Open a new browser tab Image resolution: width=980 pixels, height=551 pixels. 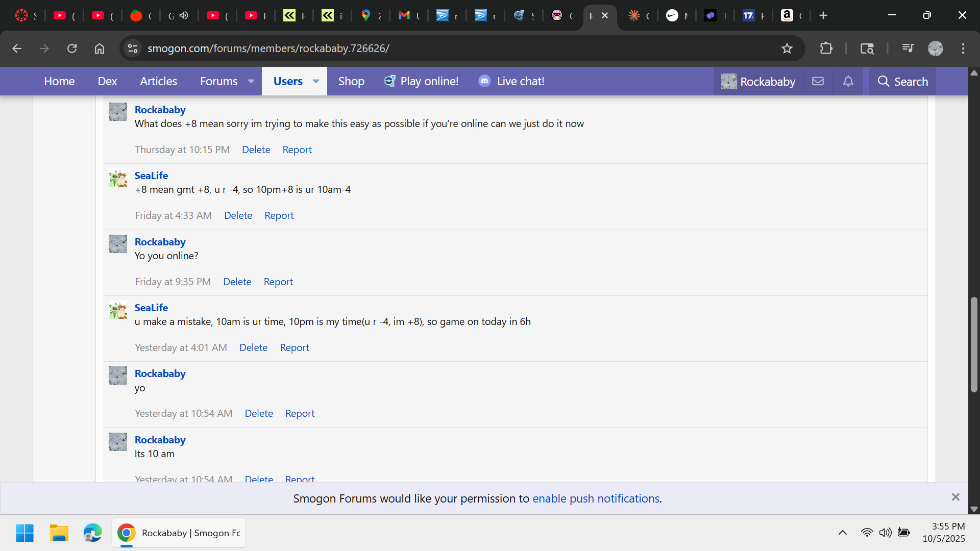coord(823,15)
